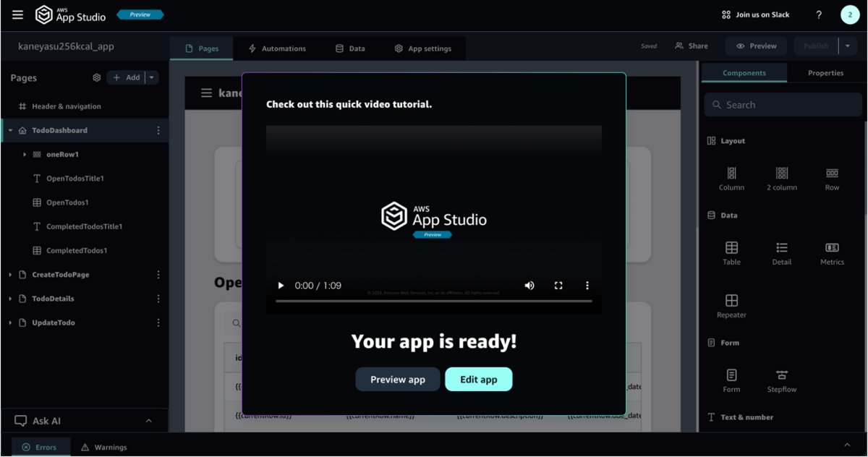
Task: Open the help question mark icon
Action: [819, 14]
